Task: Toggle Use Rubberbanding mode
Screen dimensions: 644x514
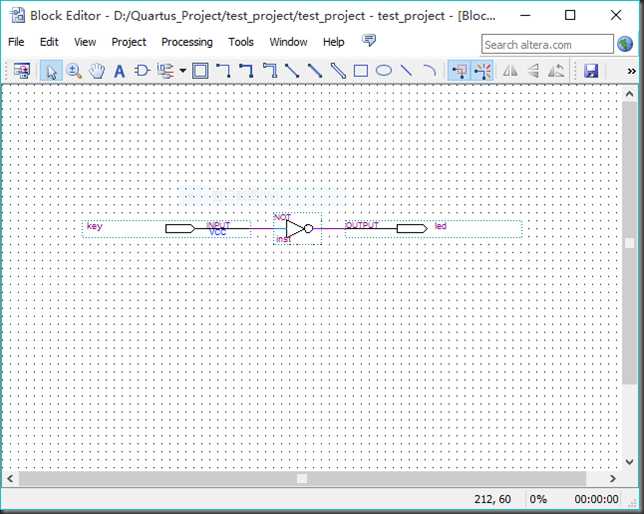Action: point(459,71)
